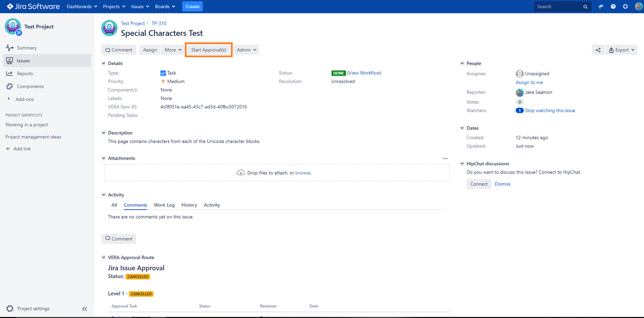The width and height of the screenshot is (644, 318).
Task: Open the help question mark icon
Action: pyautogui.click(x=613, y=6)
